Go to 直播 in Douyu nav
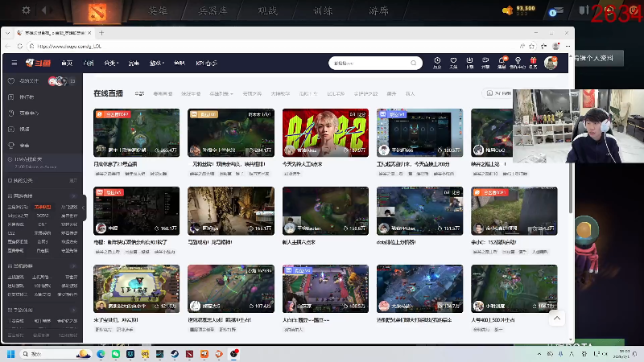Screen dimensions: 644x362 pos(89,64)
